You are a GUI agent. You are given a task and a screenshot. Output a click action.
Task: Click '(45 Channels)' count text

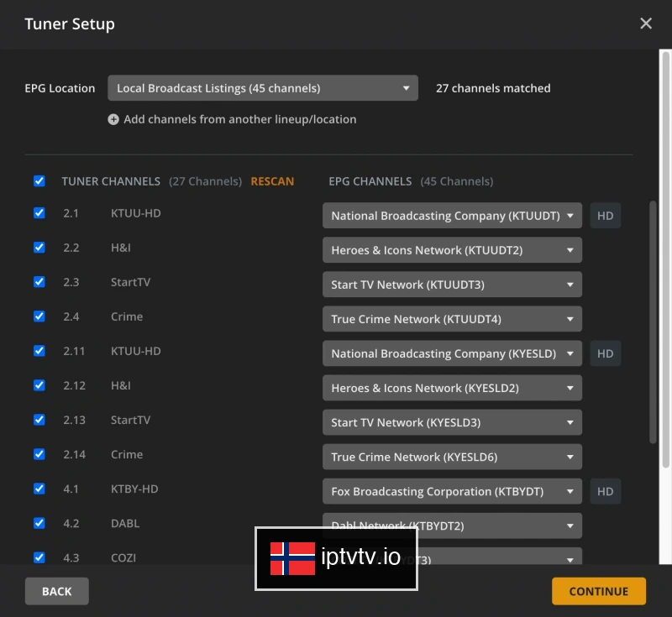point(457,181)
